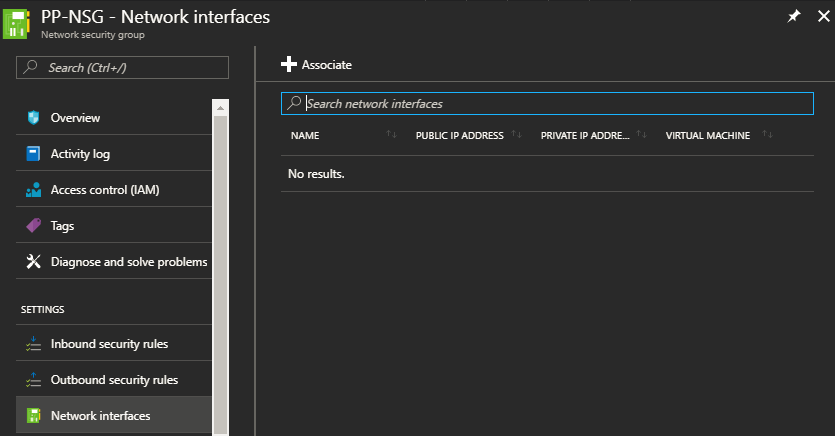This screenshot has width=835, height=436.
Task: Open the Inbound security rules menu item
Action: coord(114,344)
